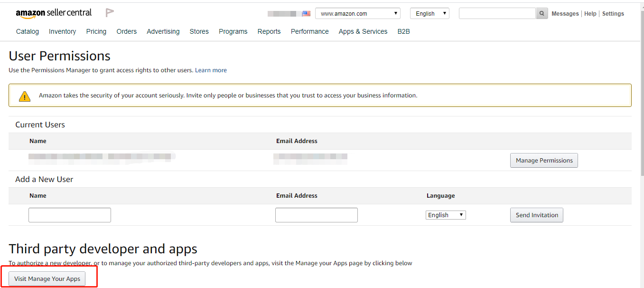Click the security warning message text

pyautogui.click(x=228, y=96)
